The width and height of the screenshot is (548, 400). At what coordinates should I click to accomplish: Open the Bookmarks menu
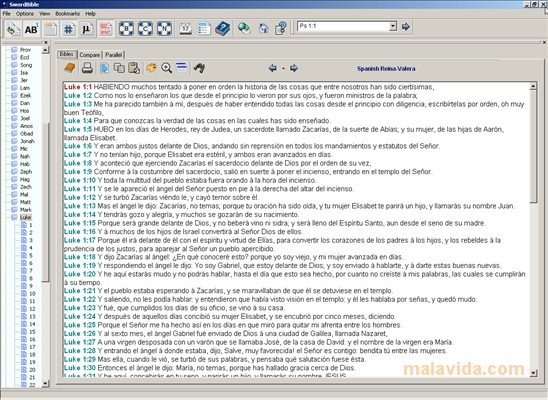67,14
